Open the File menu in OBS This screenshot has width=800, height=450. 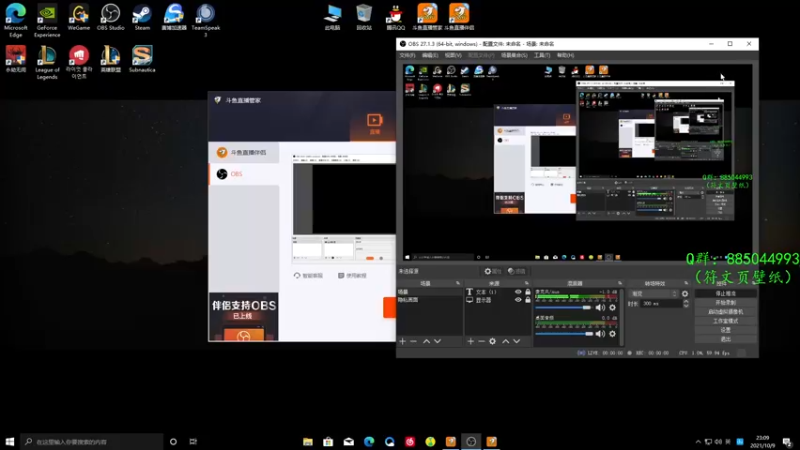[x=407, y=55]
